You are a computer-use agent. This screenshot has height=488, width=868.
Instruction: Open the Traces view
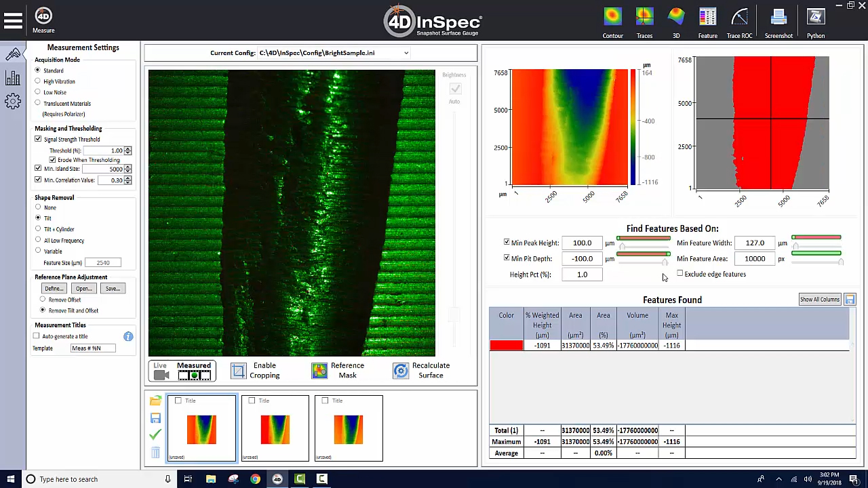(x=644, y=22)
